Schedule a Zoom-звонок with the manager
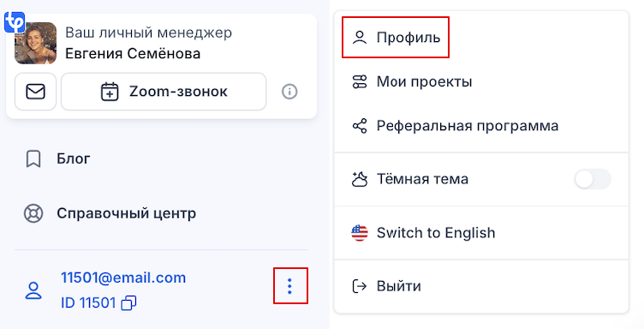The width and height of the screenshot is (644, 329). pyautogui.click(x=164, y=92)
